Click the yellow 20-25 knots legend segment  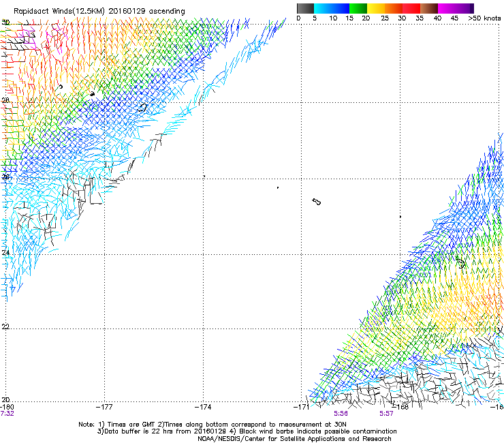coord(376,8)
